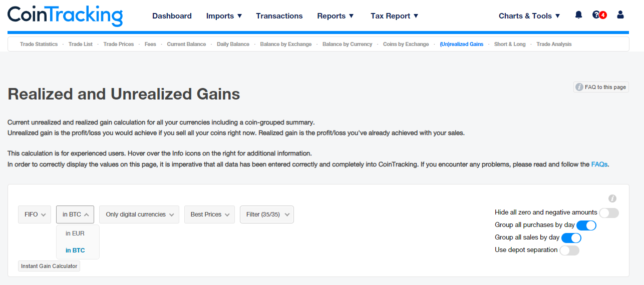Click the info icon above the toggles
This screenshot has width=644, height=285.
[x=612, y=198]
